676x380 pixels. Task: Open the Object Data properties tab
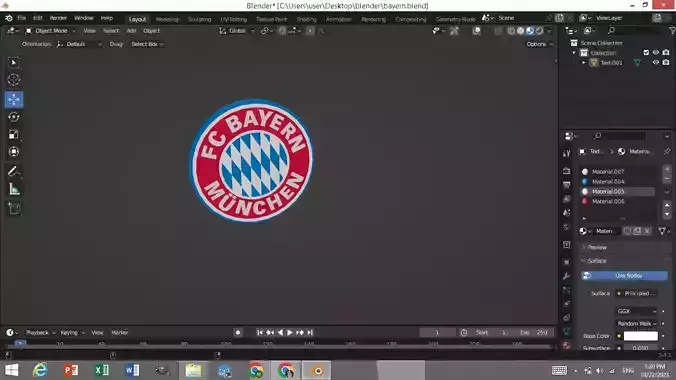[x=566, y=331]
